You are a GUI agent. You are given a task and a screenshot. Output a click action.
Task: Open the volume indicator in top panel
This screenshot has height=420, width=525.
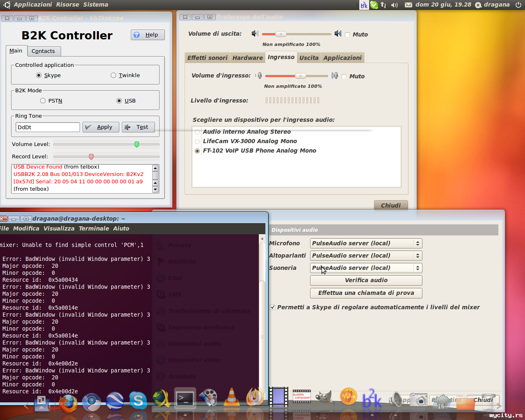tap(395, 5)
